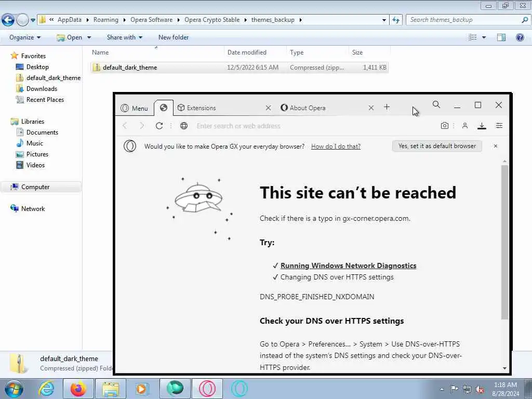Click the Opera search tabs magnifier

pyautogui.click(x=436, y=104)
